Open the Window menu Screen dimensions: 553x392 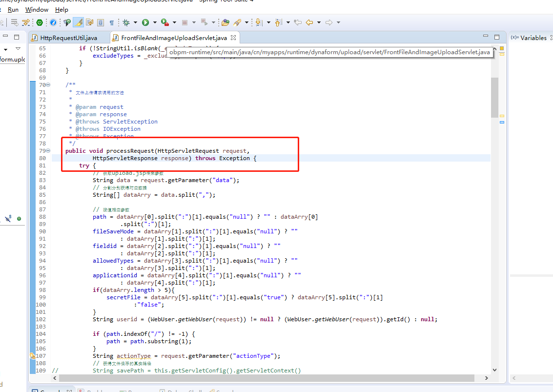pos(37,10)
